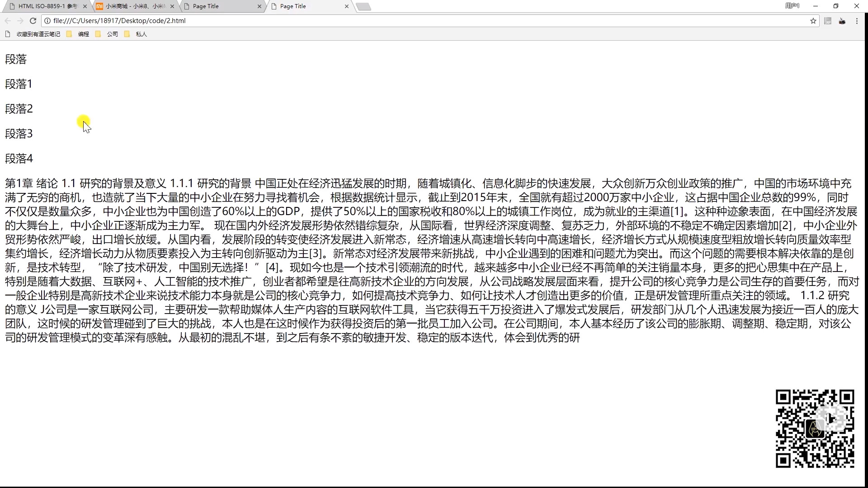Click the back navigation arrow
This screenshot has width=868, height=488.
[8, 21]
